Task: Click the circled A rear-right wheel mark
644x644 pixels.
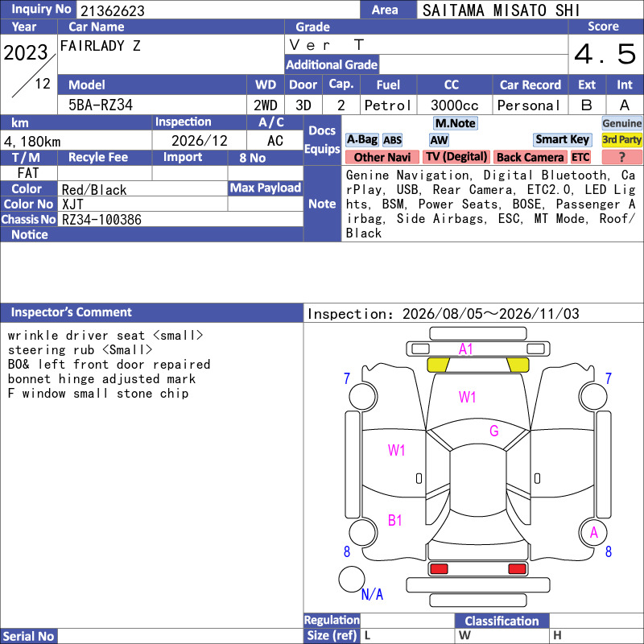Action: tap(593, 533)
